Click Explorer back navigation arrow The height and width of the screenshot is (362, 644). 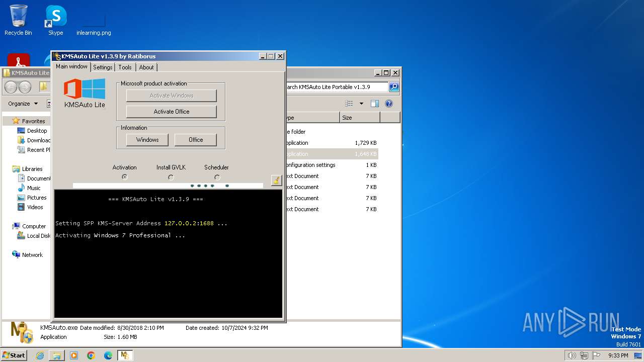pyautogui.click(x=11, y=87)
